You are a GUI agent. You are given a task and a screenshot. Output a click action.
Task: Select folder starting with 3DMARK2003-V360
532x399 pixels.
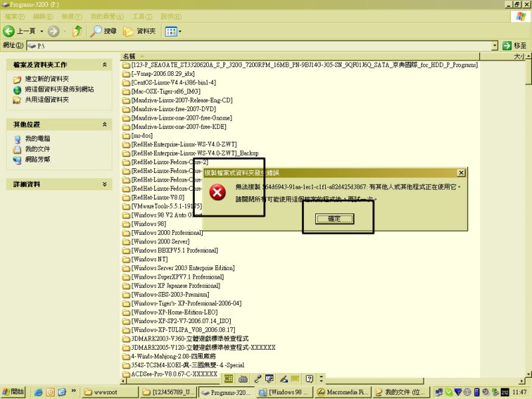(190, 338)
